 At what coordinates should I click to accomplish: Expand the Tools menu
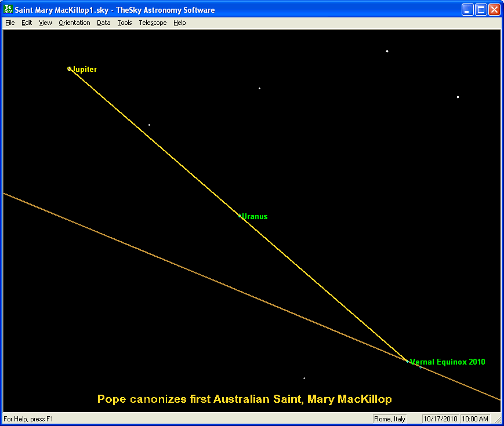124,23
